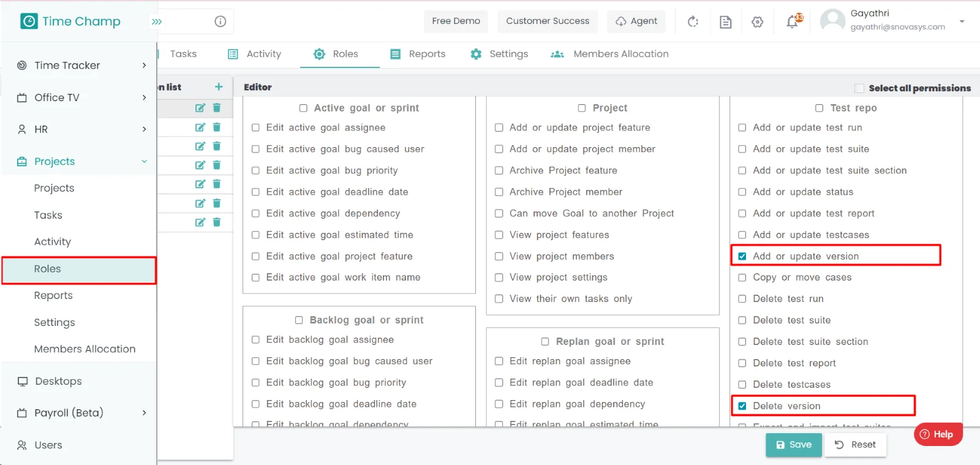The width and height of the screenshot is (980, 465).
Task: Check Backlog goal or sprint group
Action: point(299,320)
